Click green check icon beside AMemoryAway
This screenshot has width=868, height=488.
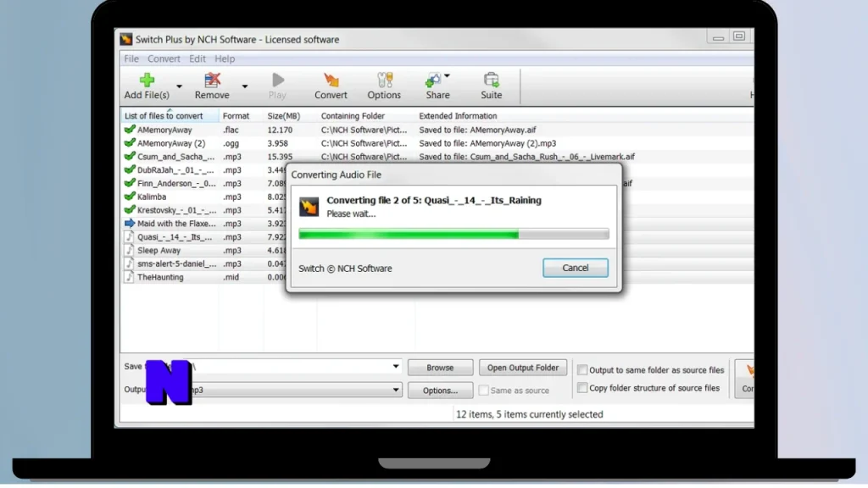pos(130,130)
